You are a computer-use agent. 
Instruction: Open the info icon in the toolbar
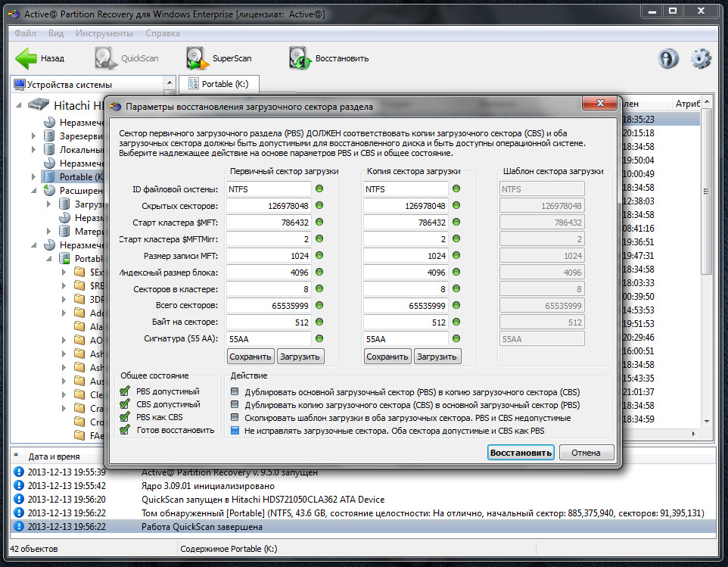668,58
